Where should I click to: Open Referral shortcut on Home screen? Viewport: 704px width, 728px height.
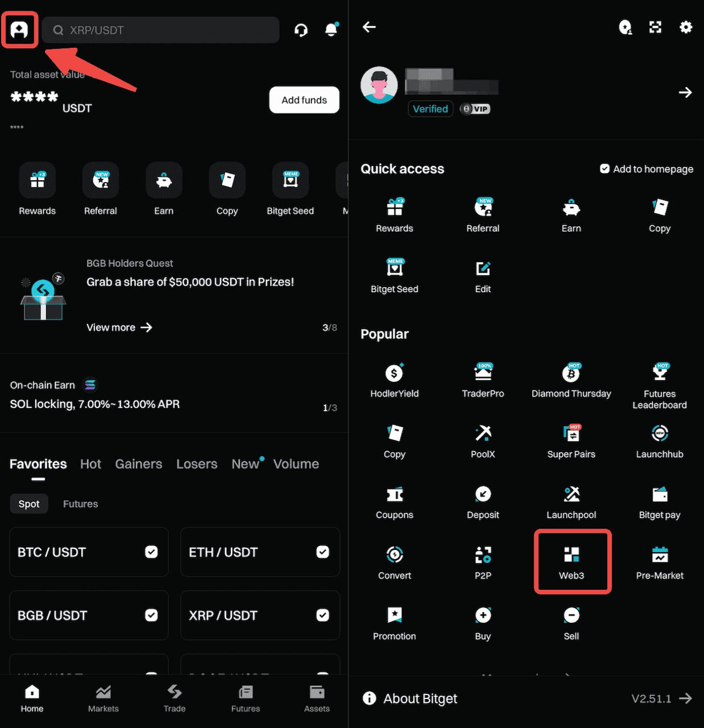(x=101, y=189)
